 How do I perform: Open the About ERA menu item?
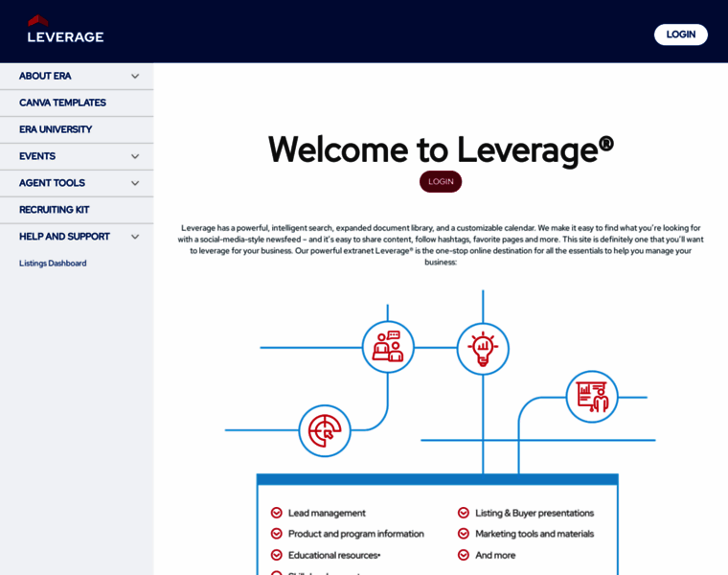[45, 76]
